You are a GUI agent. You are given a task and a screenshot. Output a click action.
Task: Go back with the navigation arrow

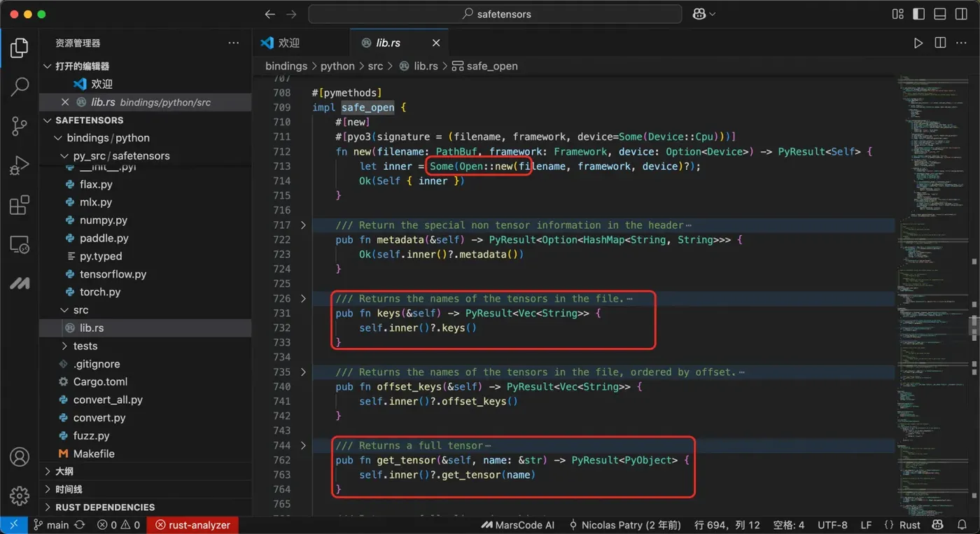[x=269, y=14]
